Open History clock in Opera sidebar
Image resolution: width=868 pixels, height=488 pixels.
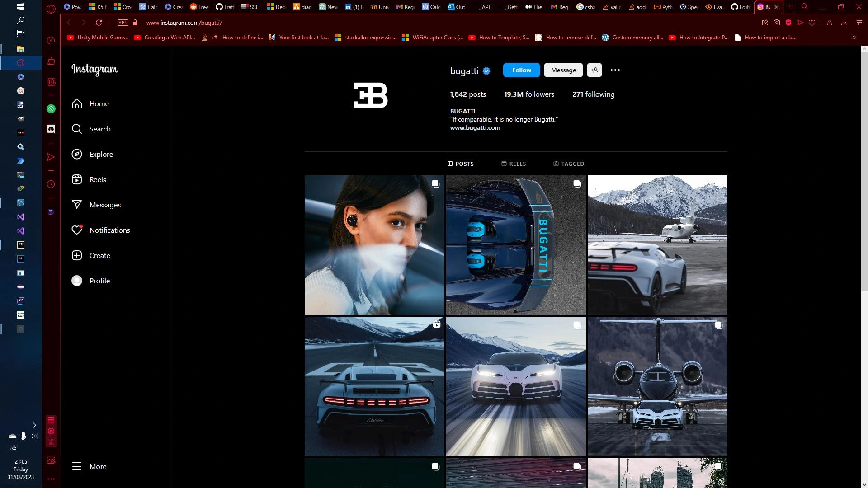pyautogui.click(x=51, y=184)
